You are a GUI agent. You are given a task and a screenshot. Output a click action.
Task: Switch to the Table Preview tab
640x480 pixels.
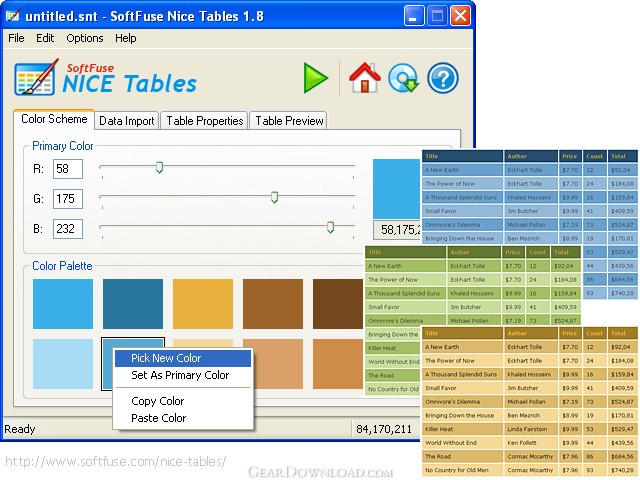pos(289,121)
